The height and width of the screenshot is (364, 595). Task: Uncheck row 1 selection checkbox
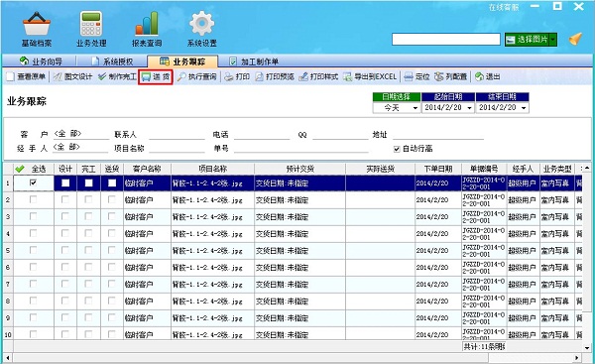(33, 182)
